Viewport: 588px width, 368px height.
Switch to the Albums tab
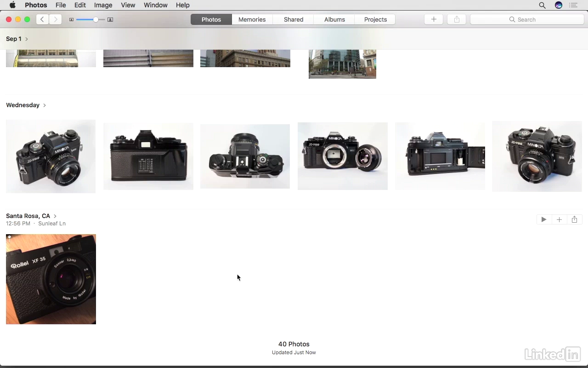(334, 19)
